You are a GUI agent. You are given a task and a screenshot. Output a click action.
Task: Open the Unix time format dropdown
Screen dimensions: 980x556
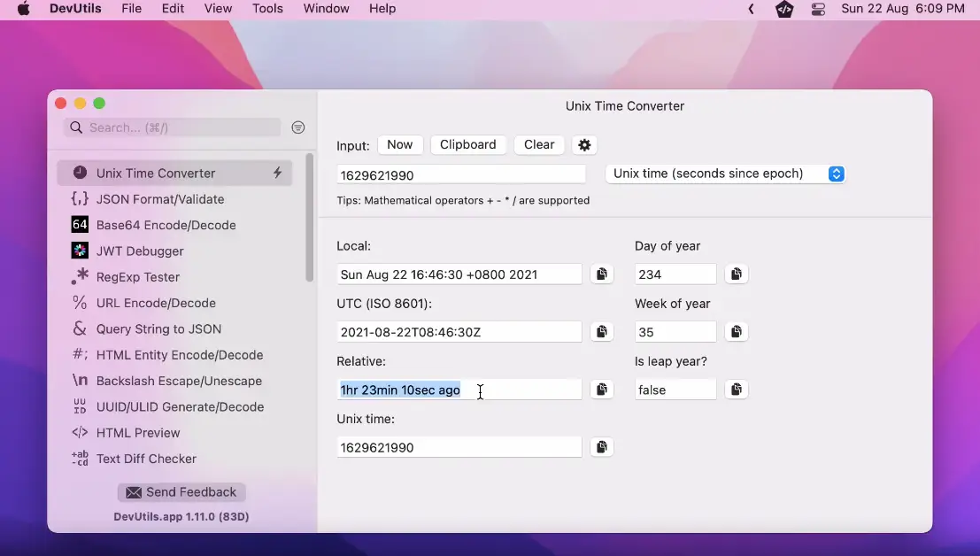point(725,174)
